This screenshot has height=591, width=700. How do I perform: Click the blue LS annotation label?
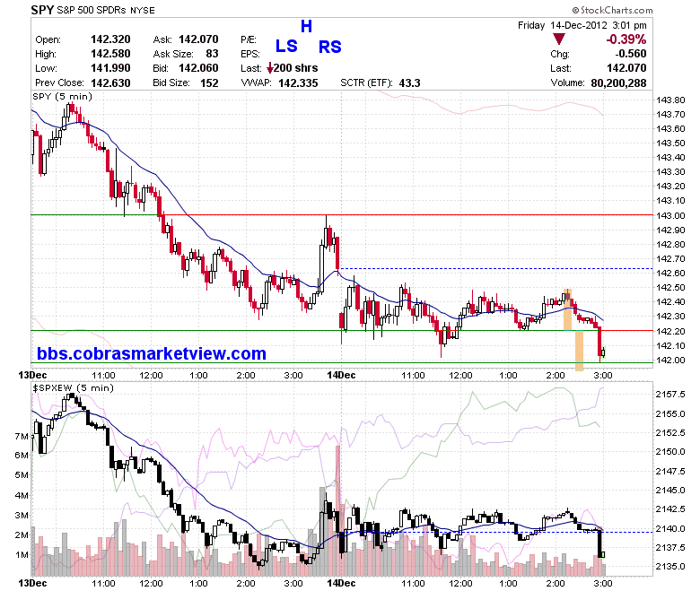pyautogui.click(x=286, y=47)
